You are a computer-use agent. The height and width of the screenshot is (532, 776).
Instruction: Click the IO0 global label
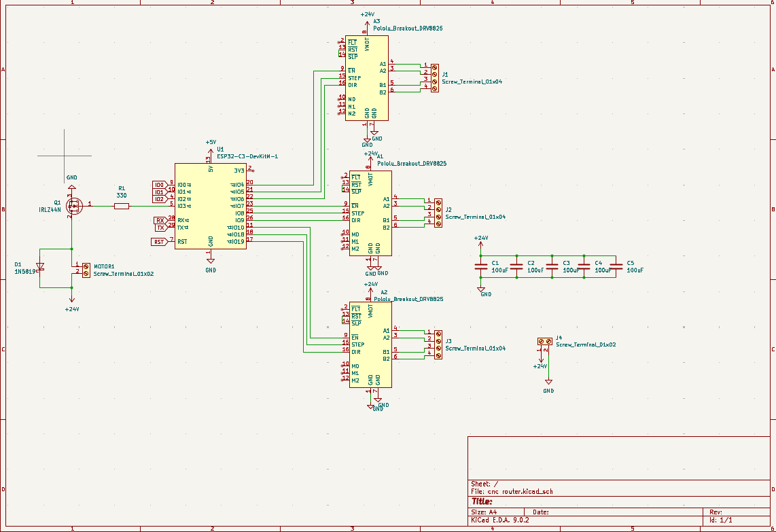pyautogui.click(x=160, y=184)
